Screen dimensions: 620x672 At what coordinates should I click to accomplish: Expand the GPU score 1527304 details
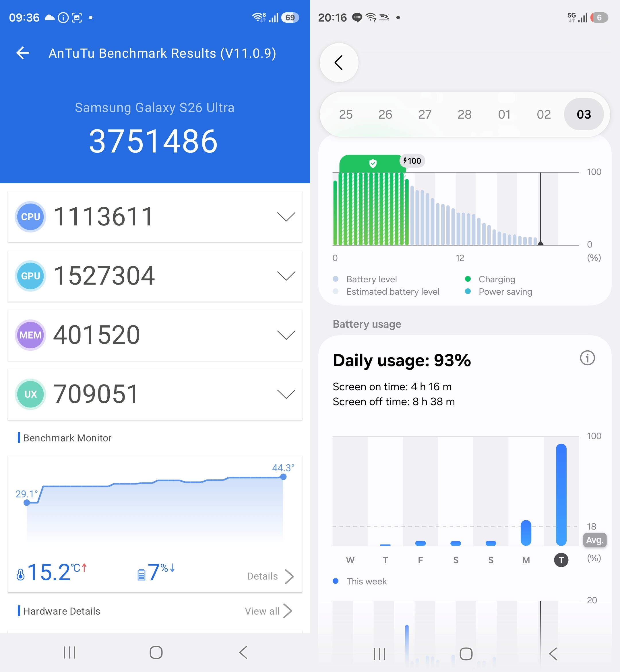coord(286,276)
